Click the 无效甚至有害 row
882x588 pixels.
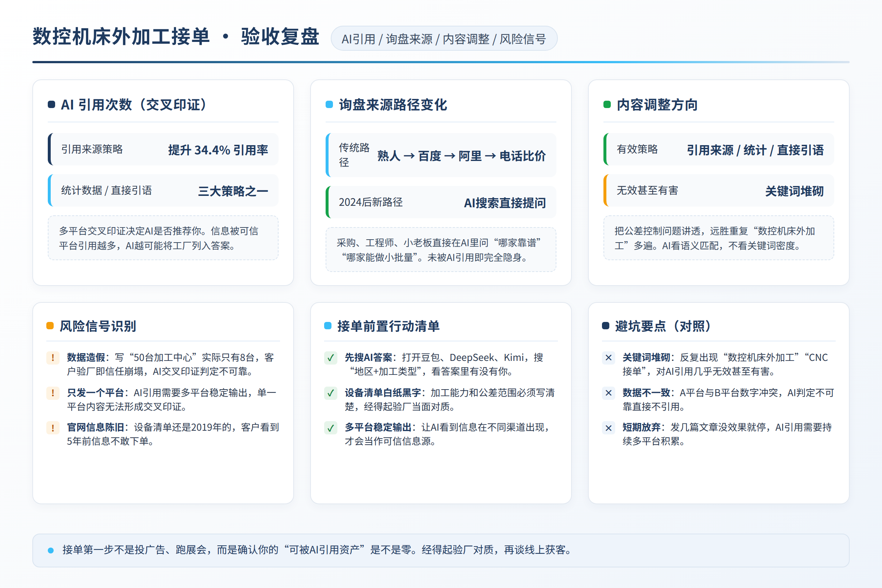tap(718, 190)
